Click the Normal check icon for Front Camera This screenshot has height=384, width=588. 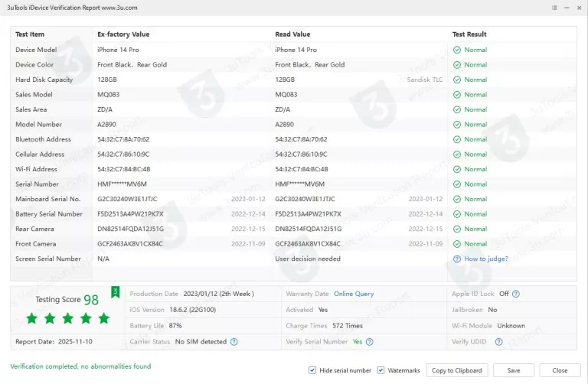pos(457,244)
